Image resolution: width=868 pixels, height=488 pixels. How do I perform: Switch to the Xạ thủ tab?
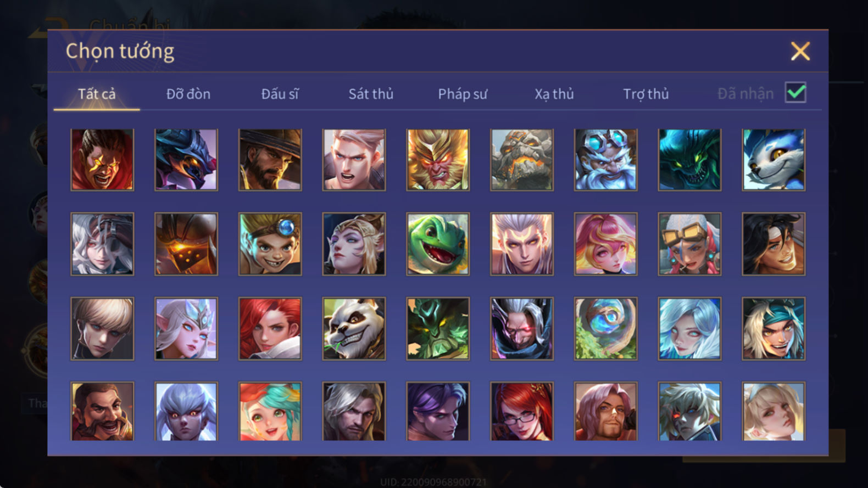tap(554, 94)
